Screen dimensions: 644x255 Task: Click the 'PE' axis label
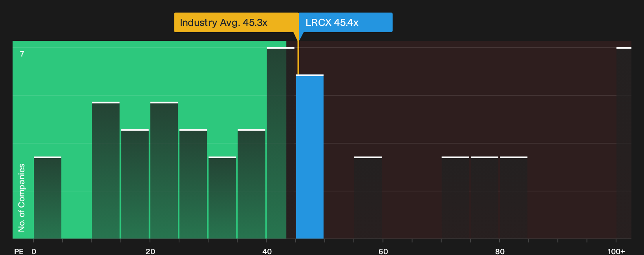tap(19, 251)
